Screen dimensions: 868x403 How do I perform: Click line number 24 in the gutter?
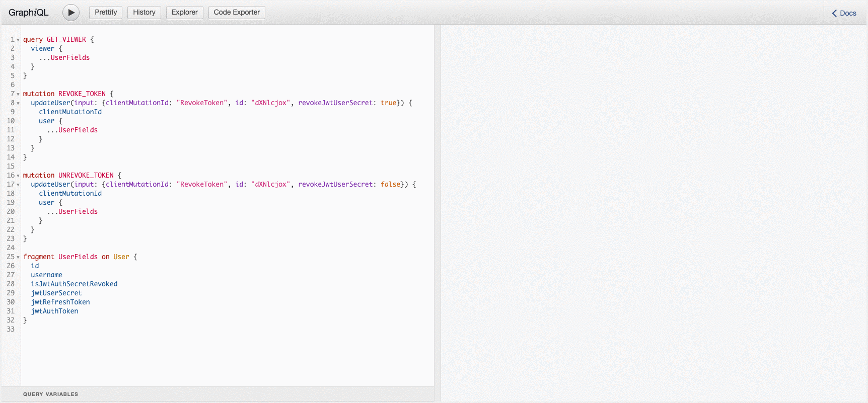click(11, 248)
